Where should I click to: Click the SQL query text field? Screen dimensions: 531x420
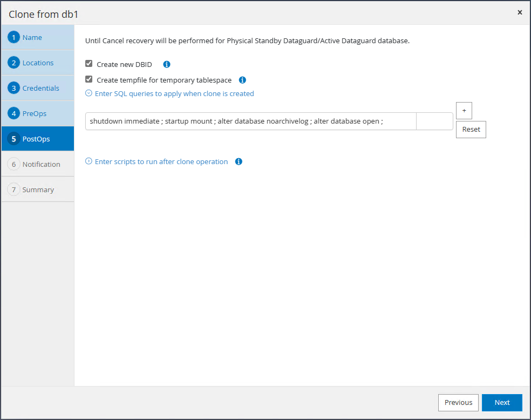pos(250,121)
